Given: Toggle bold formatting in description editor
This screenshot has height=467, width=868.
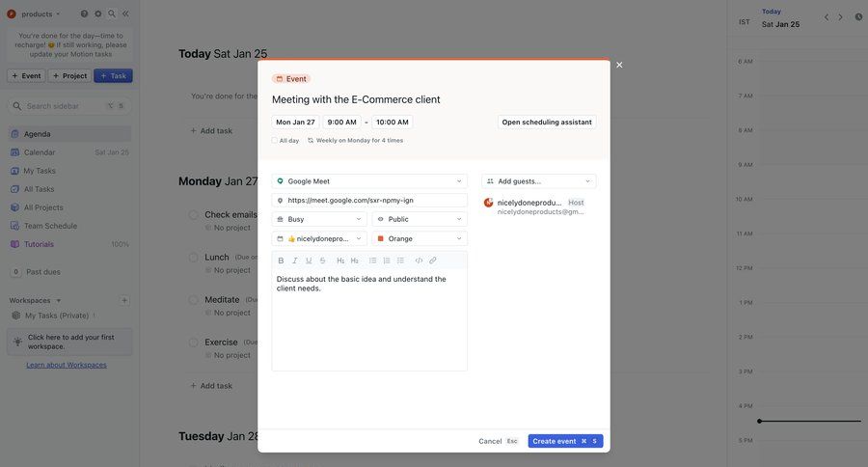Looking at the screenshot, I should tap(282, 261).
